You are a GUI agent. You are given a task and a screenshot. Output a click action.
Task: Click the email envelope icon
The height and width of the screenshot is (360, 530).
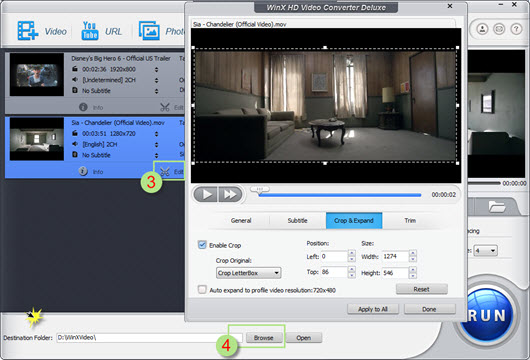coord(499,29)
